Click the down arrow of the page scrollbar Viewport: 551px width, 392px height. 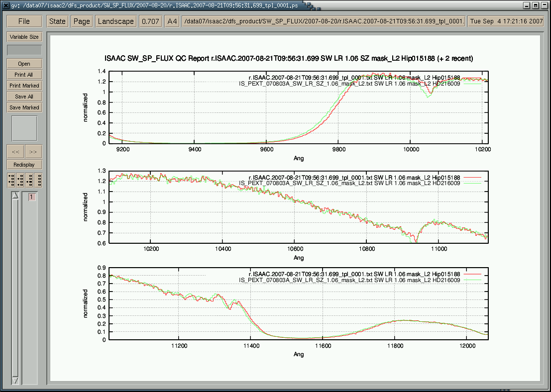click(x=15, y=381)
